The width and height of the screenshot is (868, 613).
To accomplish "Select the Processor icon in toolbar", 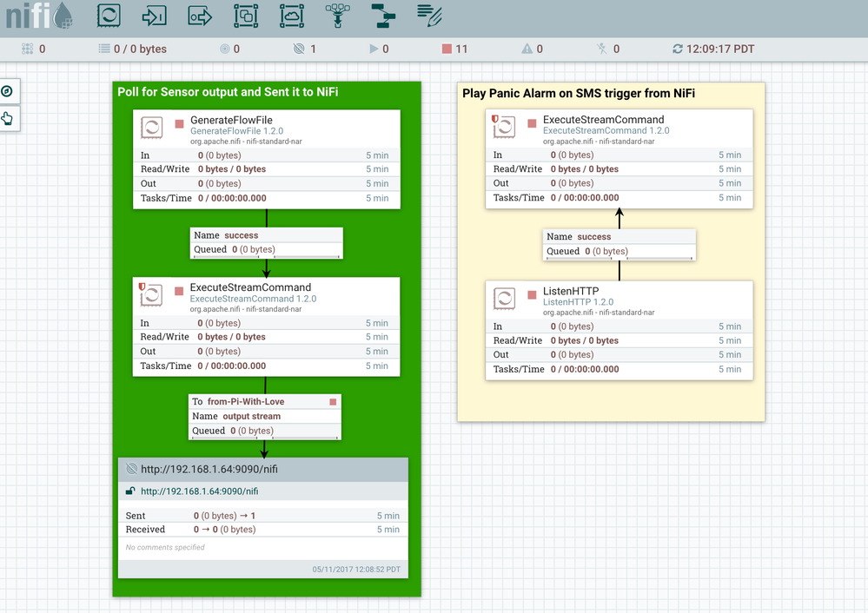I will (109, 16).
